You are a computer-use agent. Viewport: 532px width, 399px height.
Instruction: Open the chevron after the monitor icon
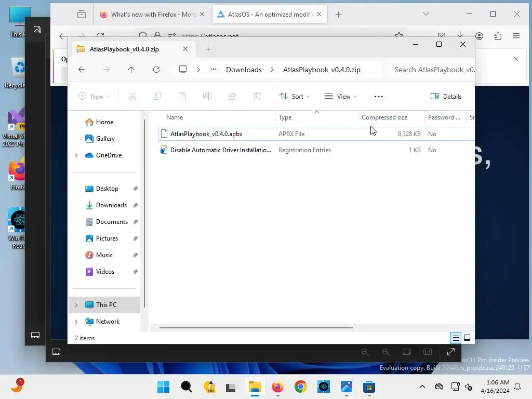point(198,70)
